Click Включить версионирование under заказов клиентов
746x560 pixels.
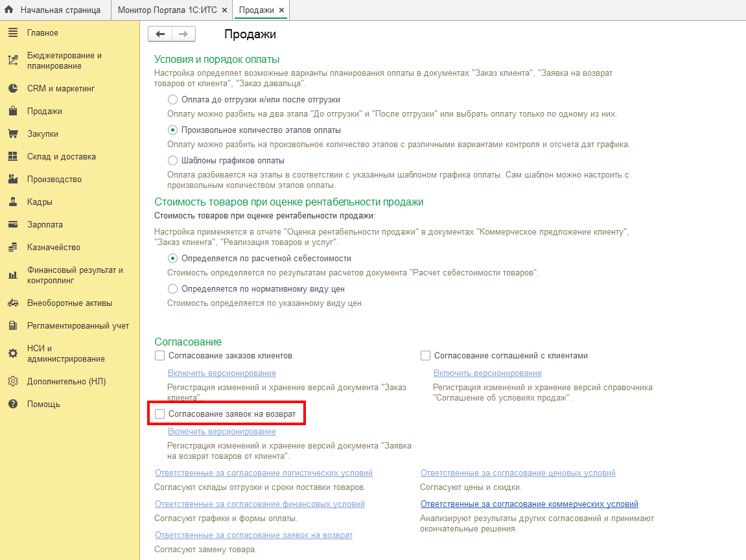tap(222, 373)
